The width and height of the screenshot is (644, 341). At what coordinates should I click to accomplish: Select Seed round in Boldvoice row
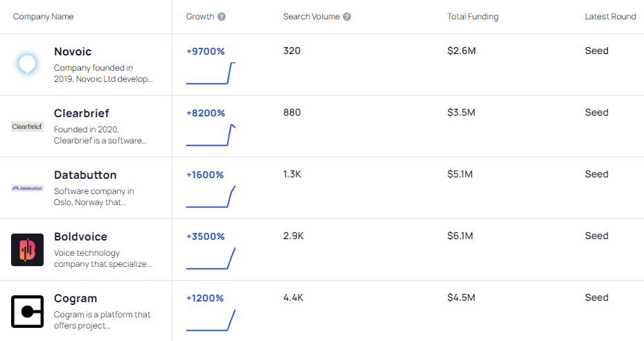(597, 236)
